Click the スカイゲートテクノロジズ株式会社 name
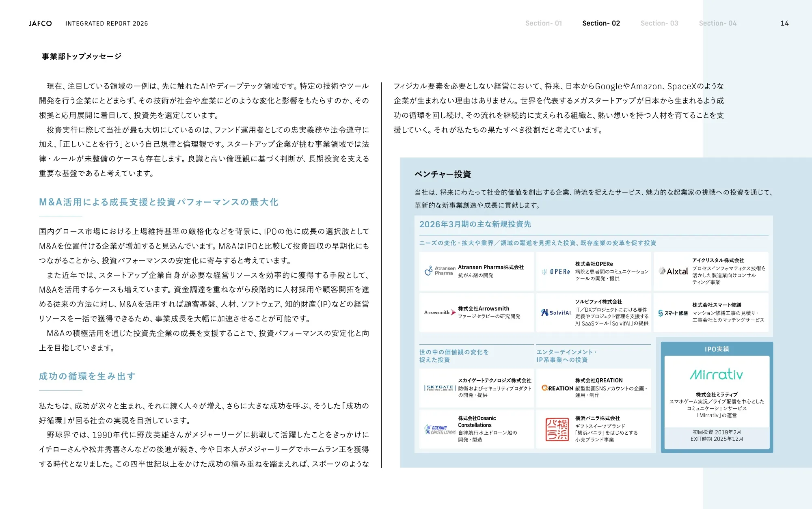812x509 pixels. (495, 380)
